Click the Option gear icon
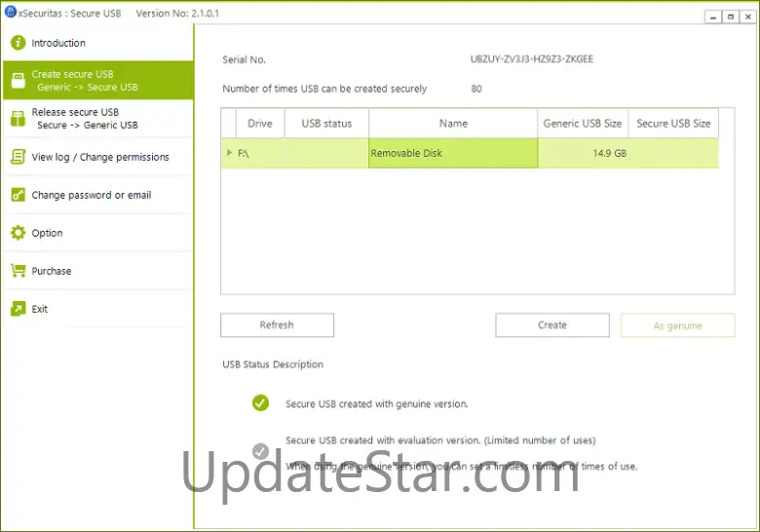The width and height of the screenshot is (760, 532). pos(18,233)
